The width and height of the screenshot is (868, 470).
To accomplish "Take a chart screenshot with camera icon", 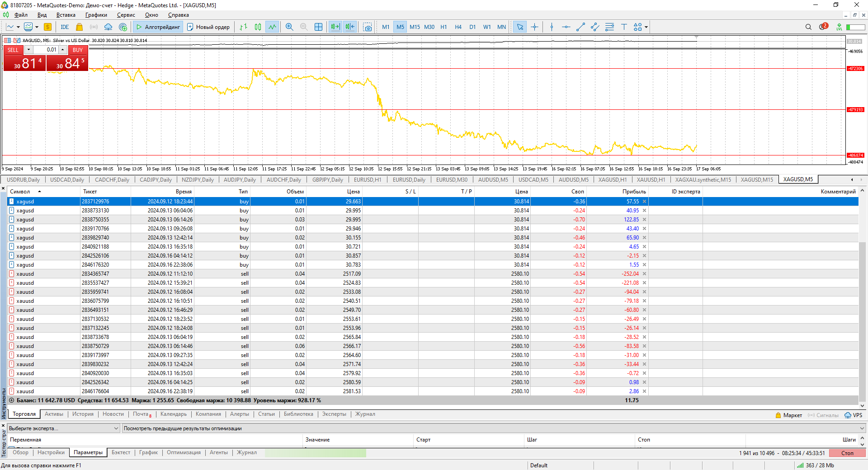I will (x=368, y=27).
